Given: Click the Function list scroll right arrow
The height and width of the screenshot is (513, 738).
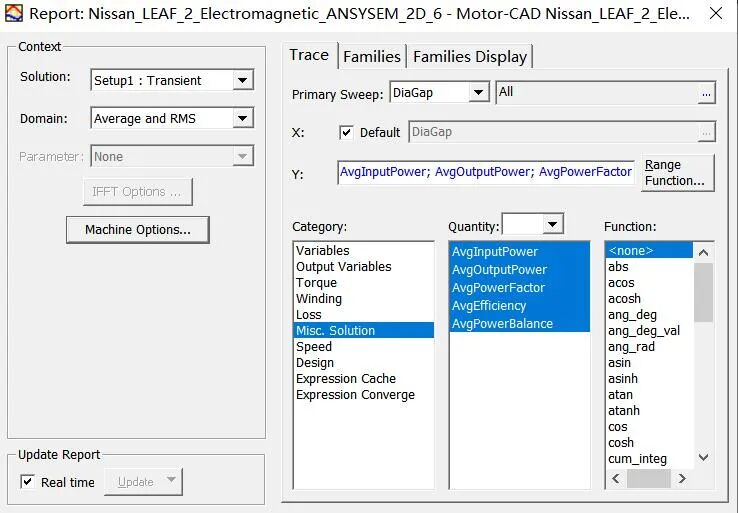Looking at the screenshot, I should (682, 479).
